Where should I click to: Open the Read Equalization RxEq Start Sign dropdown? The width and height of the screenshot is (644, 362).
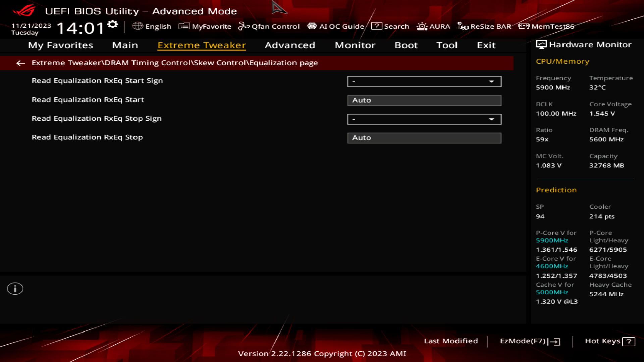[x=424, y=81]
